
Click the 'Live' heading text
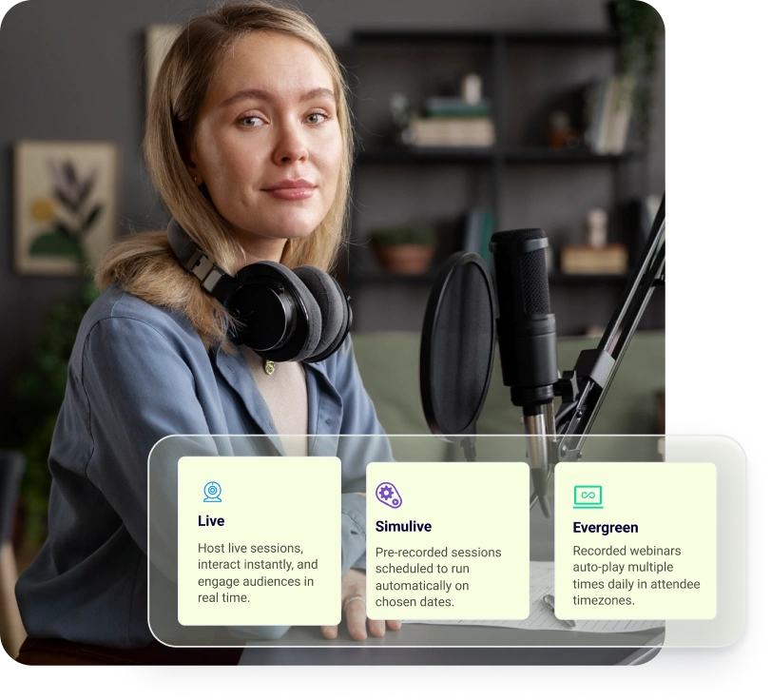209,521
